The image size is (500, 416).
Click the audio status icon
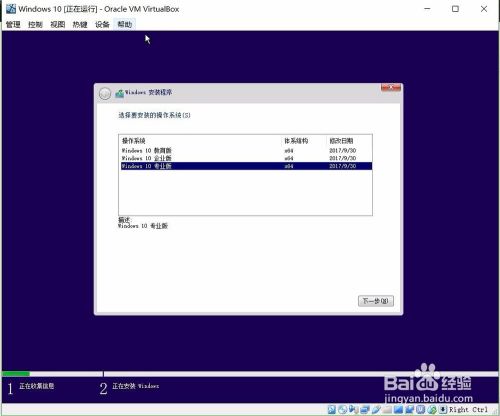coord(354,409)
